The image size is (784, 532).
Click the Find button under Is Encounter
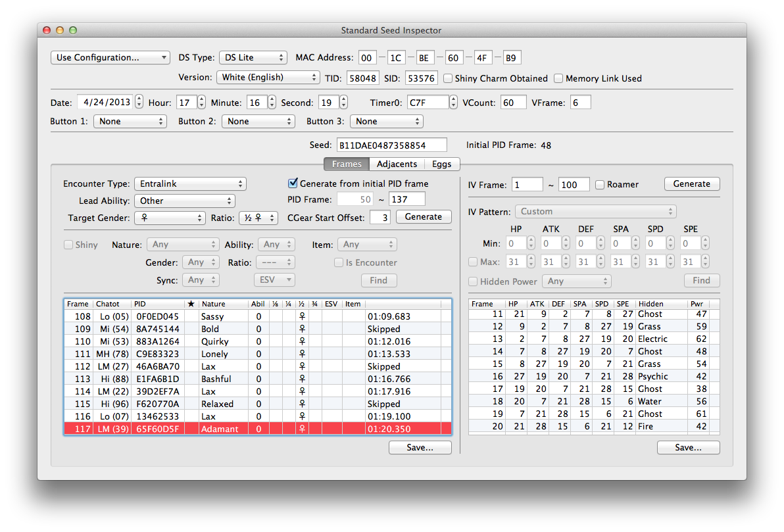pyautogui.click(x=378, y=281)
